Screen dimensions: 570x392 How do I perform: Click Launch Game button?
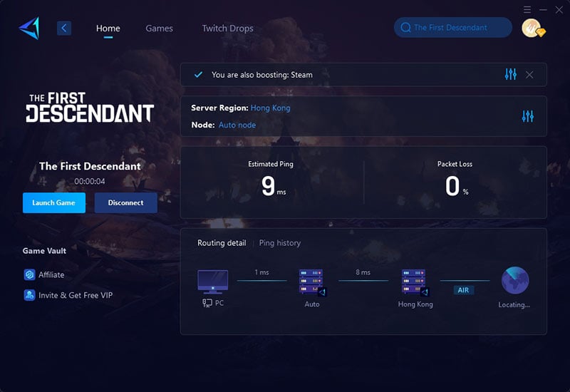(x=54, y=203)
